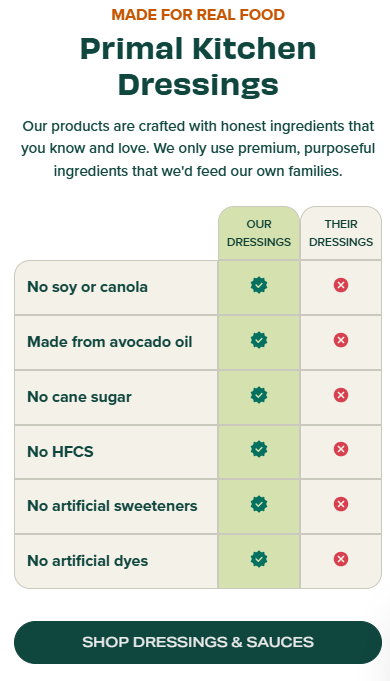Click red X for No artificial dyes
Image resolution: width=390 pixels, height=681 pixels.
point(341,559)
